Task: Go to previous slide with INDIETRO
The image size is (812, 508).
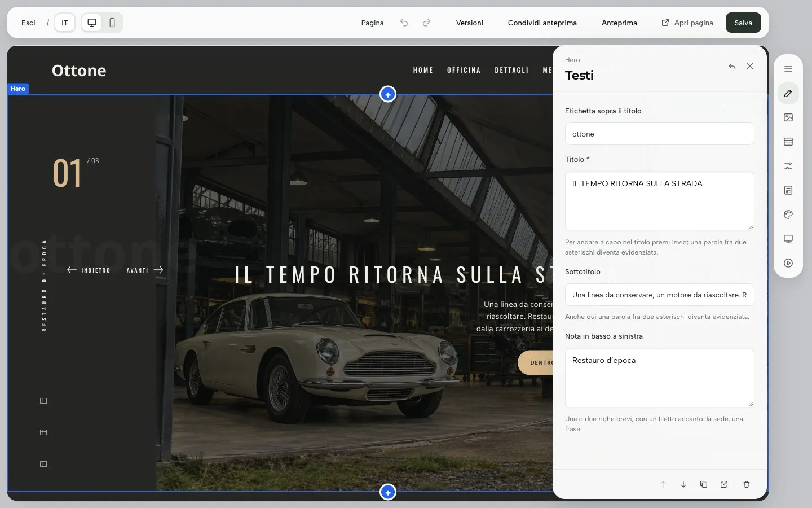Action: click(x=89, y=270)
